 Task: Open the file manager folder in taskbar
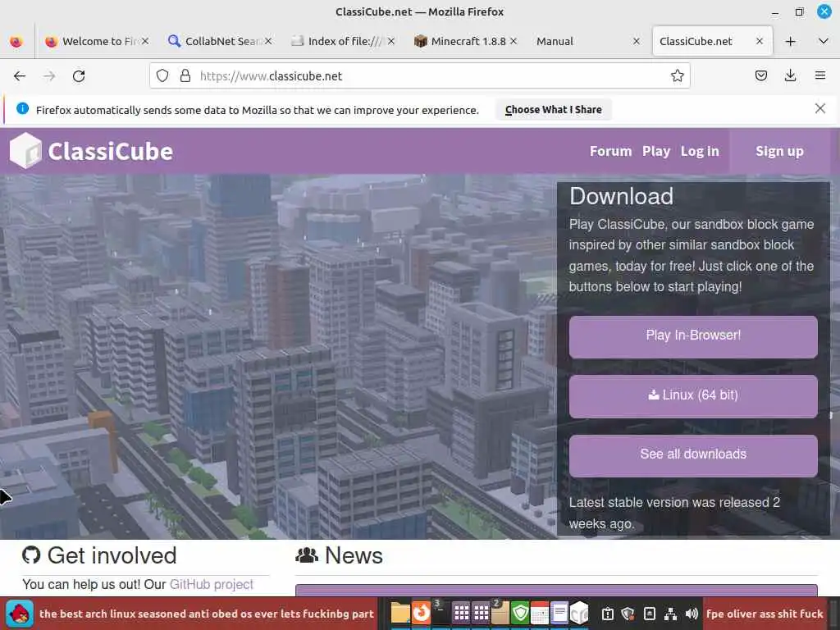[x=400, y=614]
